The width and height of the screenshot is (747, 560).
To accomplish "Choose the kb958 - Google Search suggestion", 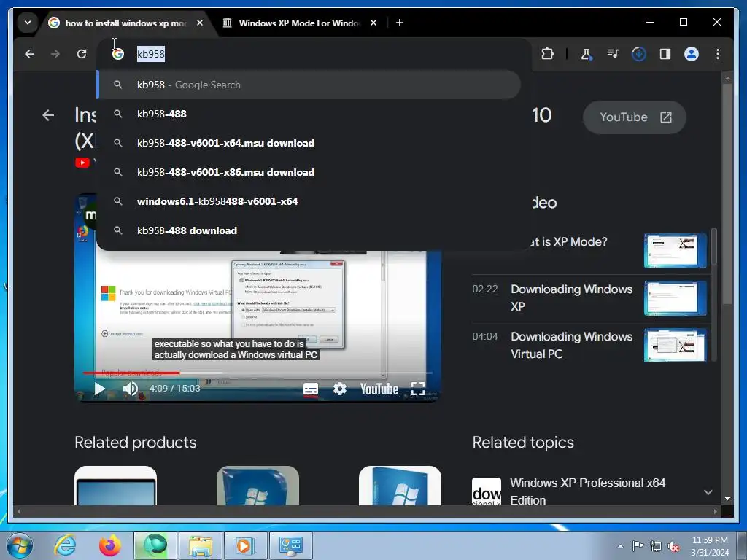I will pyautogui.click(x=309, y=85).
